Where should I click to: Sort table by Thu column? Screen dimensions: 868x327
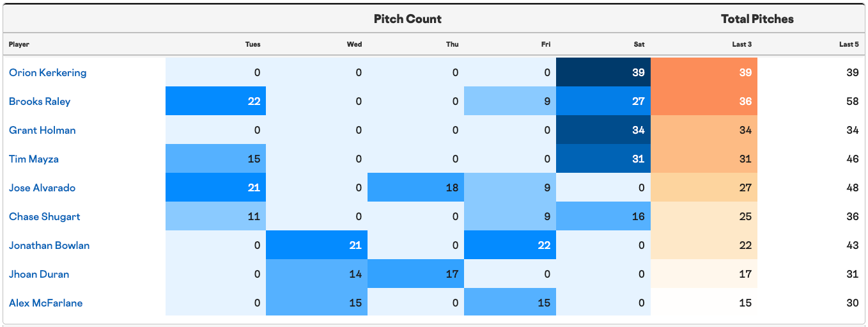pyautogui.click(x=453, y=44)
